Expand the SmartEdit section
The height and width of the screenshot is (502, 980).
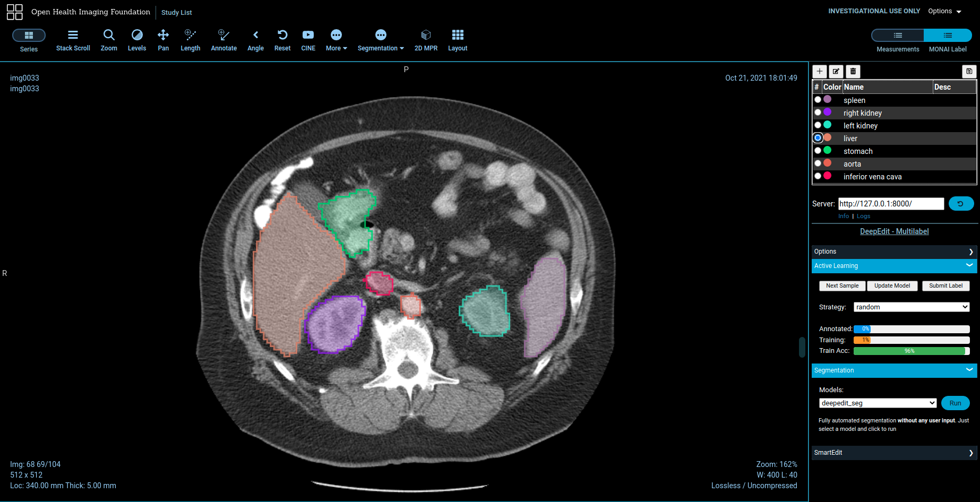tap(894, 453)
